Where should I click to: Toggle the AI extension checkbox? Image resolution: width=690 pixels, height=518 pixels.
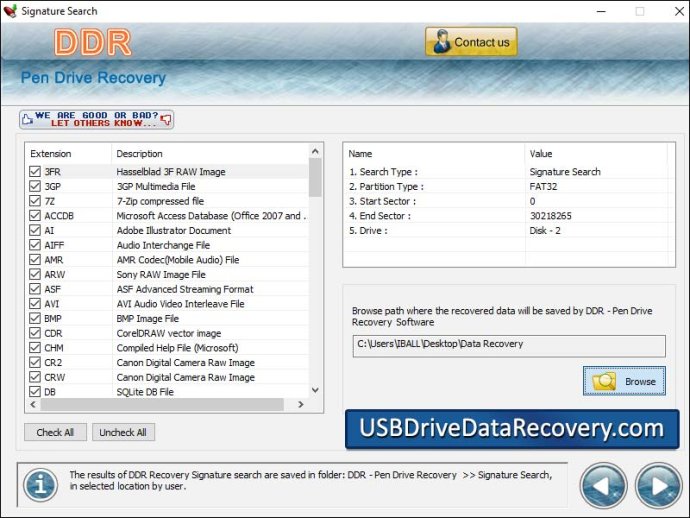pyautogui.click(x=35, y=230)
